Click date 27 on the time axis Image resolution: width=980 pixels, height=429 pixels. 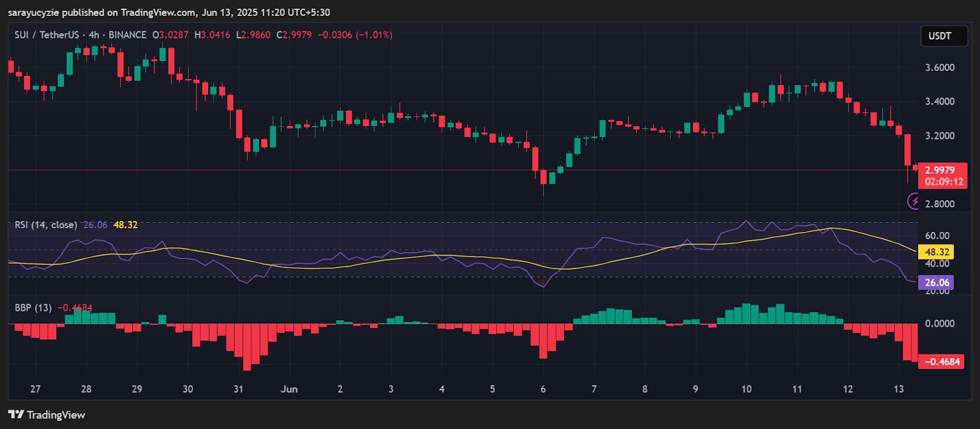[36, 389]
